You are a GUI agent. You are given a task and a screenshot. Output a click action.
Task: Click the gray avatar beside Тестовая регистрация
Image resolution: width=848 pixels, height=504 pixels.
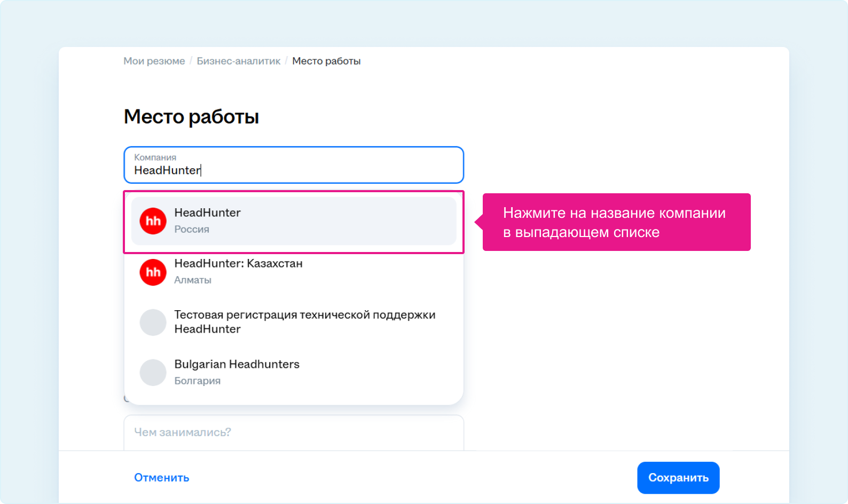coord(153,322)
